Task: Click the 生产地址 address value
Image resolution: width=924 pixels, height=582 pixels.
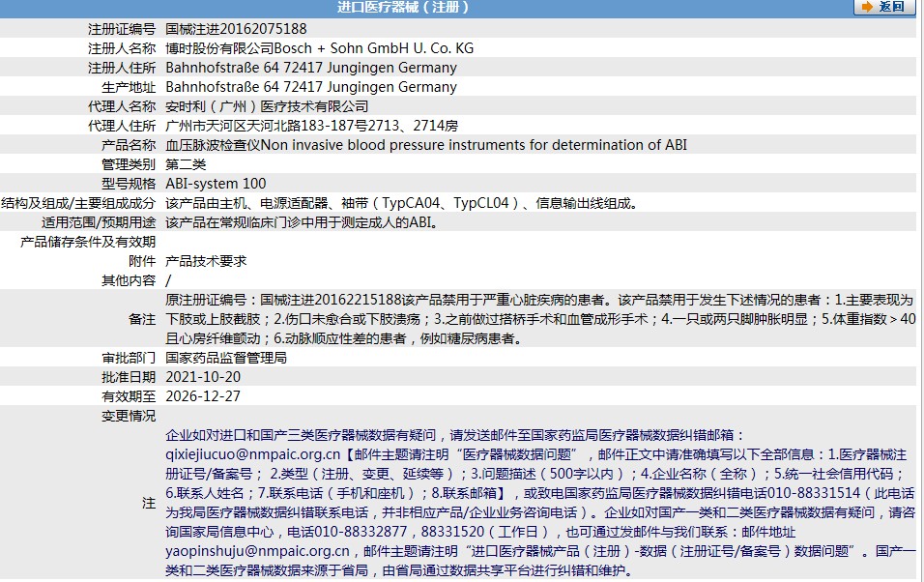Action: tap(311, 87)
